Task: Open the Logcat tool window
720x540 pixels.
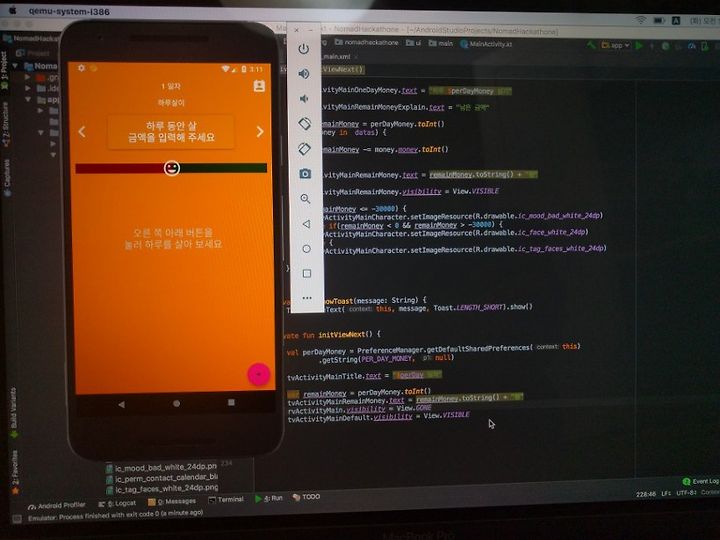Action: pyautogui.click(x=117, y=503)
